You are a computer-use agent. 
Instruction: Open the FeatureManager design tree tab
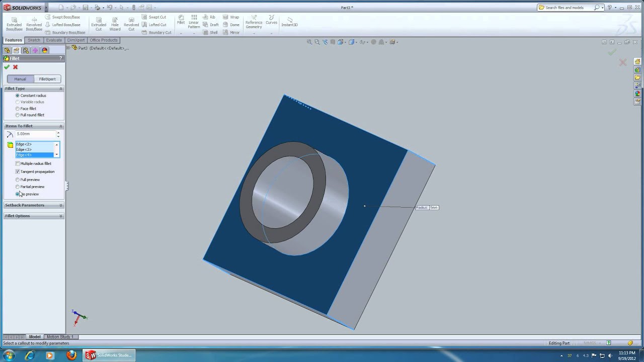(7, 50)
